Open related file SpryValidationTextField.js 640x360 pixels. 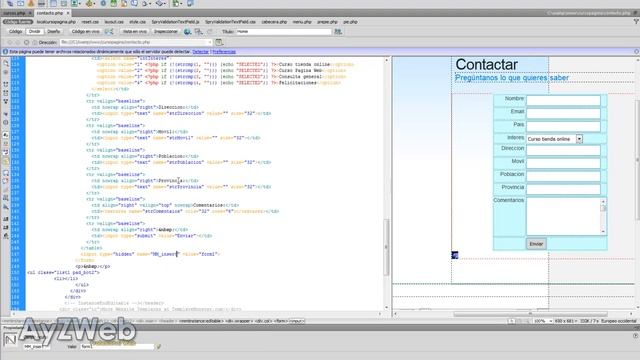176,22
